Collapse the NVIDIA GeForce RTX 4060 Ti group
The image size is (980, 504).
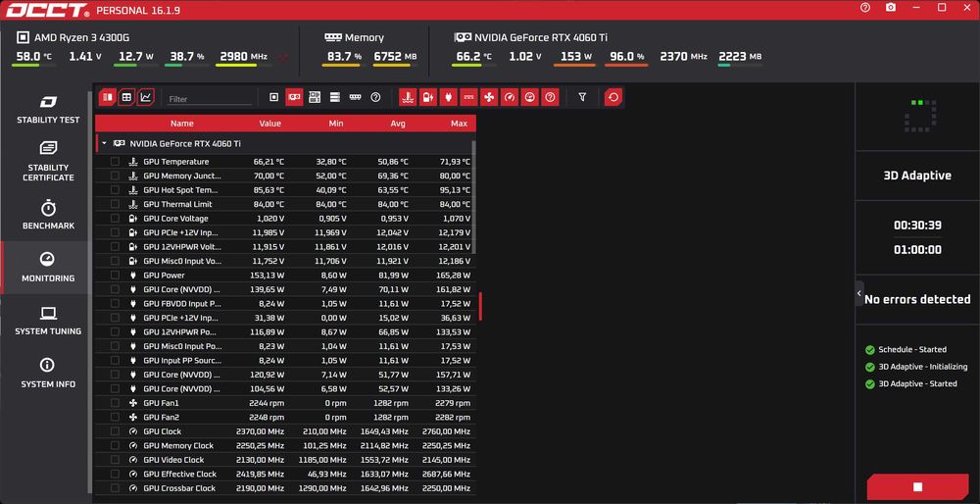pyautogui.click(x=105, y=143)
